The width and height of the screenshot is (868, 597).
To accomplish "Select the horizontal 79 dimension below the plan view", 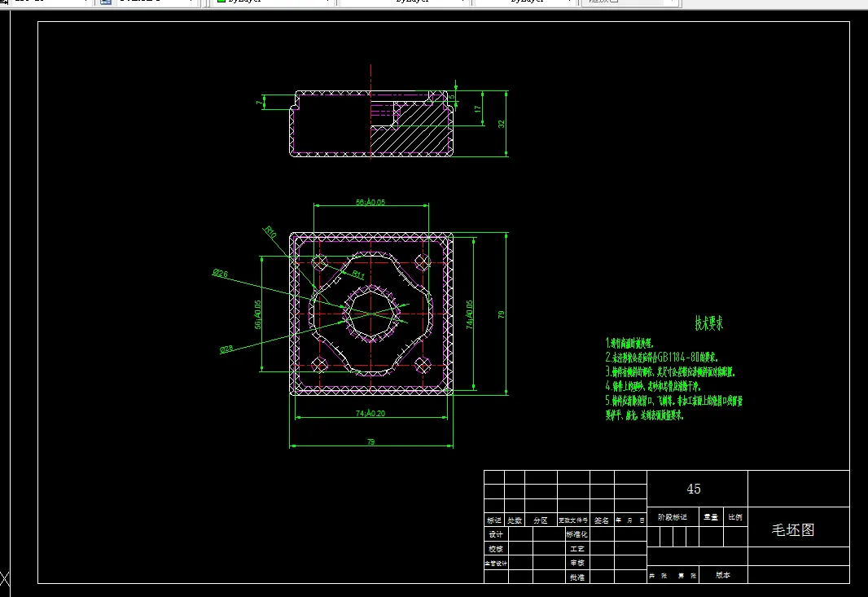I will pos(370,442).
